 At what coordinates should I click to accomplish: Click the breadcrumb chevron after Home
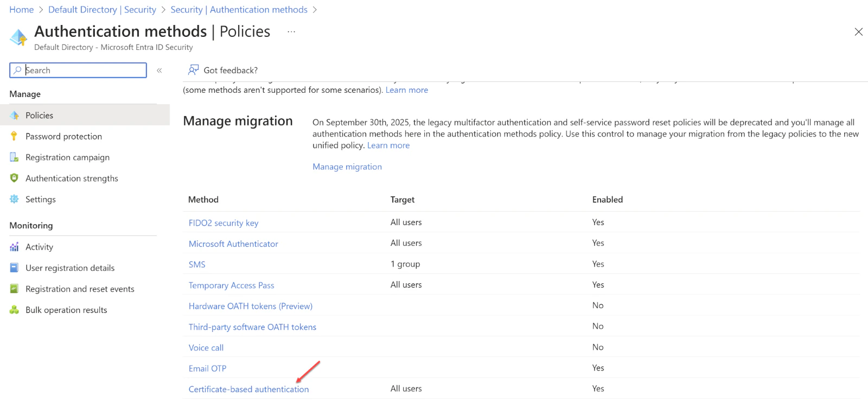click(41, 10)
